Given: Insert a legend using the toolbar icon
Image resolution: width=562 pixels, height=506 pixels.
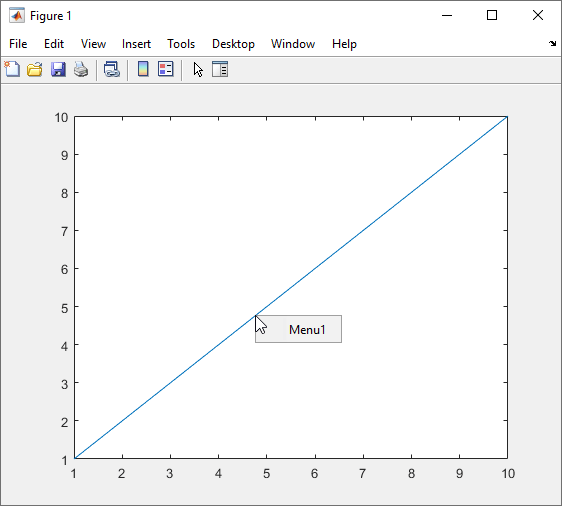Looking at the screenshot, I should coord(166,69).
